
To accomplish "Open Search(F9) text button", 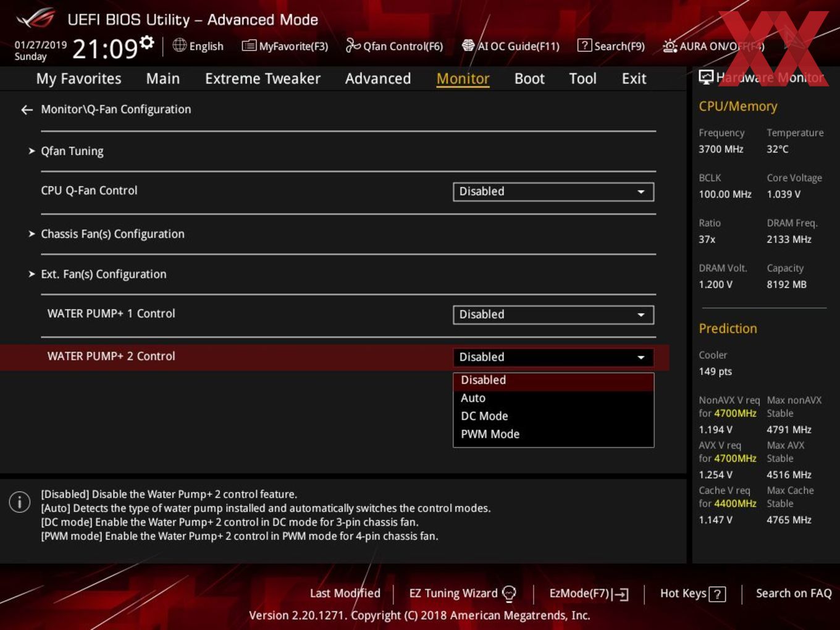I will tap(619, 46).
